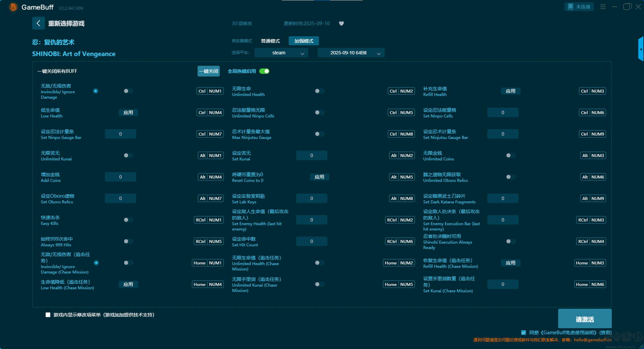Click the GameBuff logo icon

coord(13,7)
